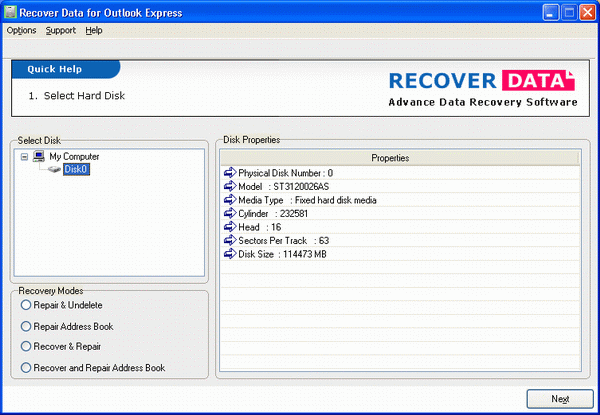This screenshot has height=415, width=600.
Task: Click the arrow icon beside Sectors Per Track
Action: coord(229,241)
